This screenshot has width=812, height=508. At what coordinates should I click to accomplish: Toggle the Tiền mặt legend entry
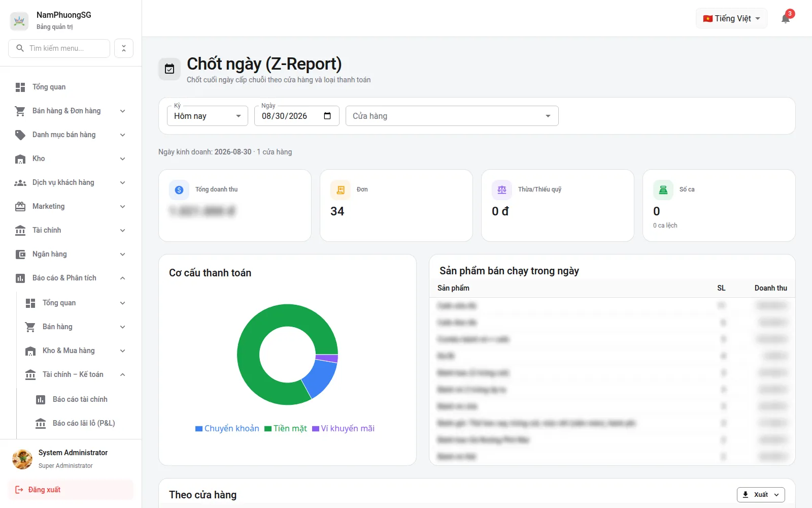286,429
